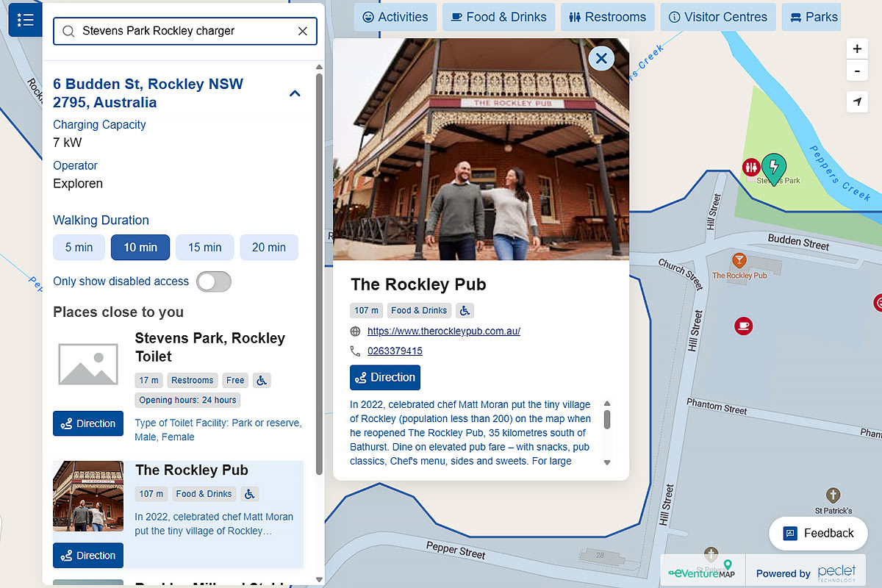Select 15 min walking duration
The height and width of the screenshot is (588, 882).
204,248
